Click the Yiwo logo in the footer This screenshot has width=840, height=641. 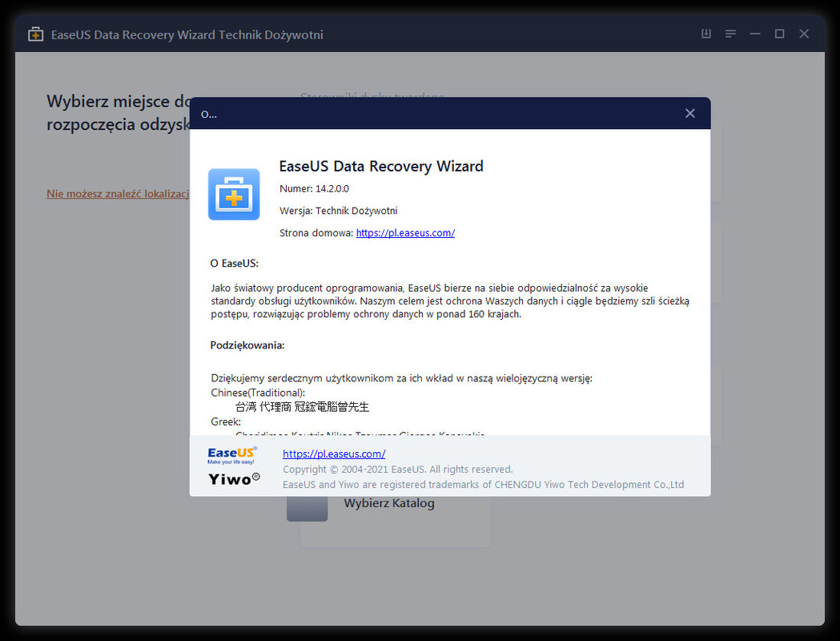tap(234, 478)
